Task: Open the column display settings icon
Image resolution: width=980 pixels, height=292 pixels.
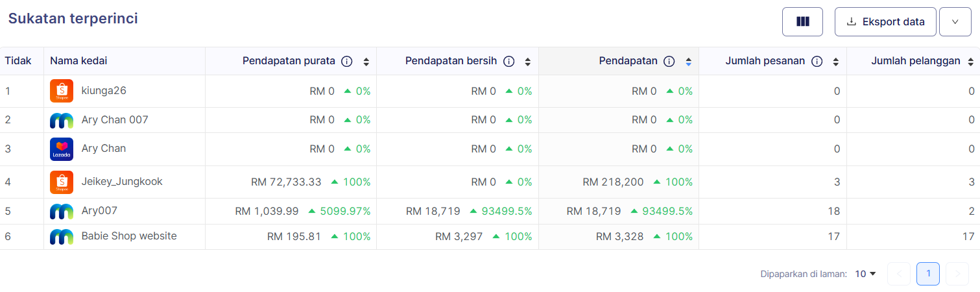Action: click(x=802, y=21)
